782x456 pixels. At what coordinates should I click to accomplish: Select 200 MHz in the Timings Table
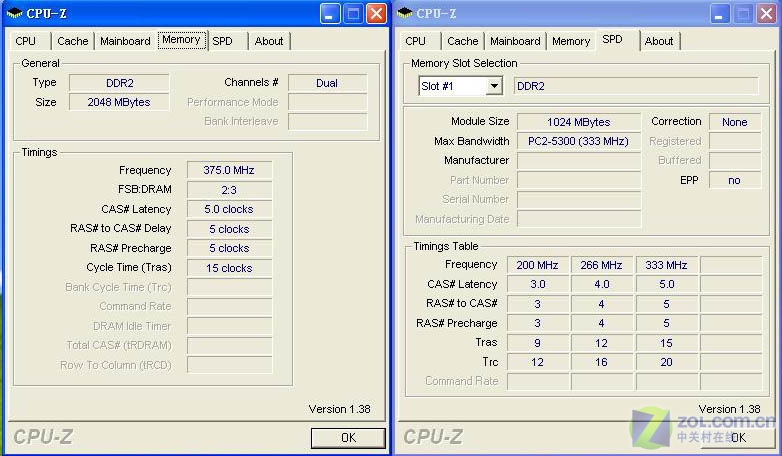[x=538, y=265]
